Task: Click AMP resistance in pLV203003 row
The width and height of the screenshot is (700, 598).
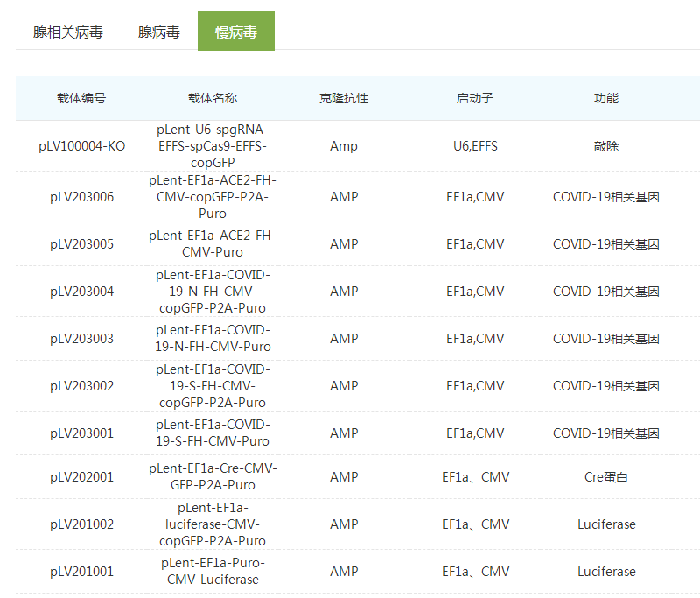Action: pos(344,339)
